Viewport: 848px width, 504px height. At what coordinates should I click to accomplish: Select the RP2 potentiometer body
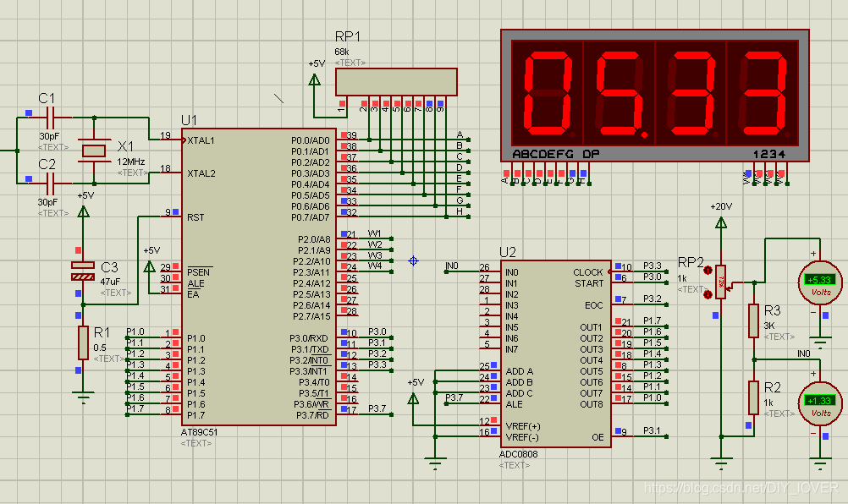pos(720,282)
